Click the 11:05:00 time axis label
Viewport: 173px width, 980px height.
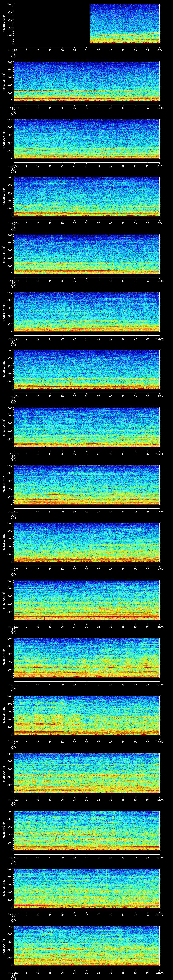pos(13,108)
